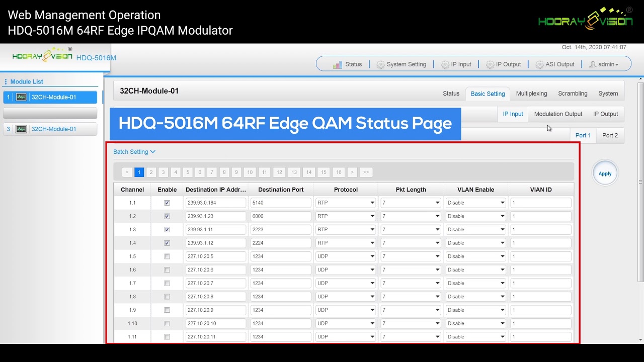Open VLAN Enable dropdown for channel 1.3

[475, 229]
